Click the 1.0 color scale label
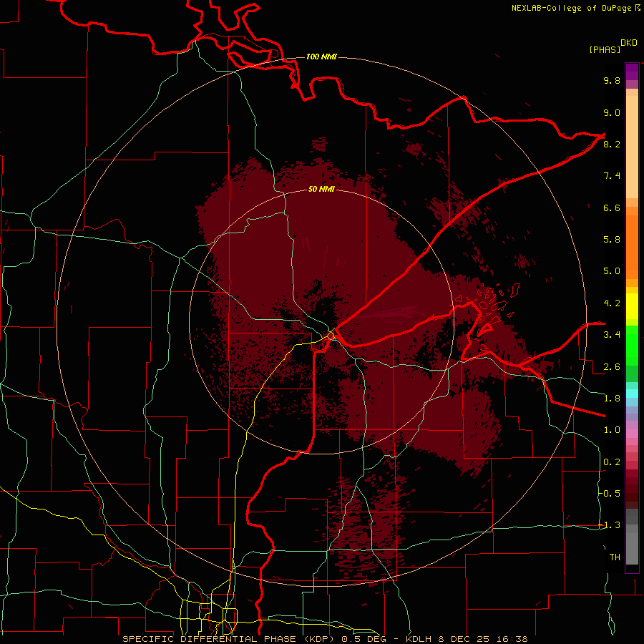644x644 pixels. [x=612, y=430]
